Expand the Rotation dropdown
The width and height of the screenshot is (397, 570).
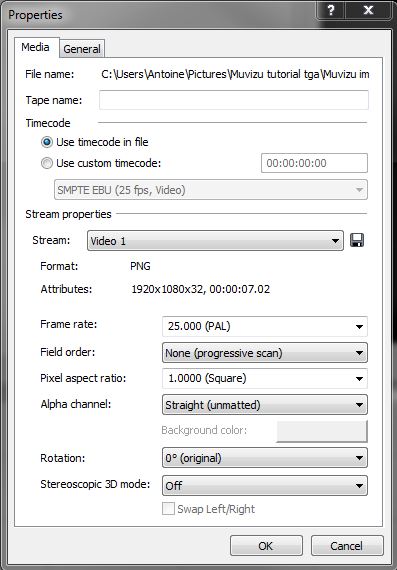click(265, 458)
